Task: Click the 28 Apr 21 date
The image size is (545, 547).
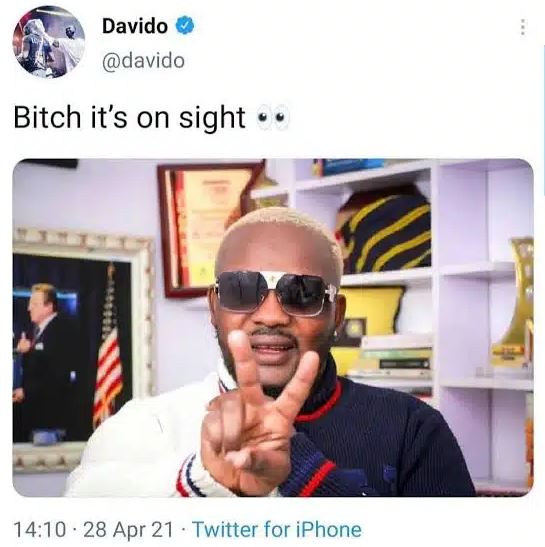Action: [x=128, y=530]
